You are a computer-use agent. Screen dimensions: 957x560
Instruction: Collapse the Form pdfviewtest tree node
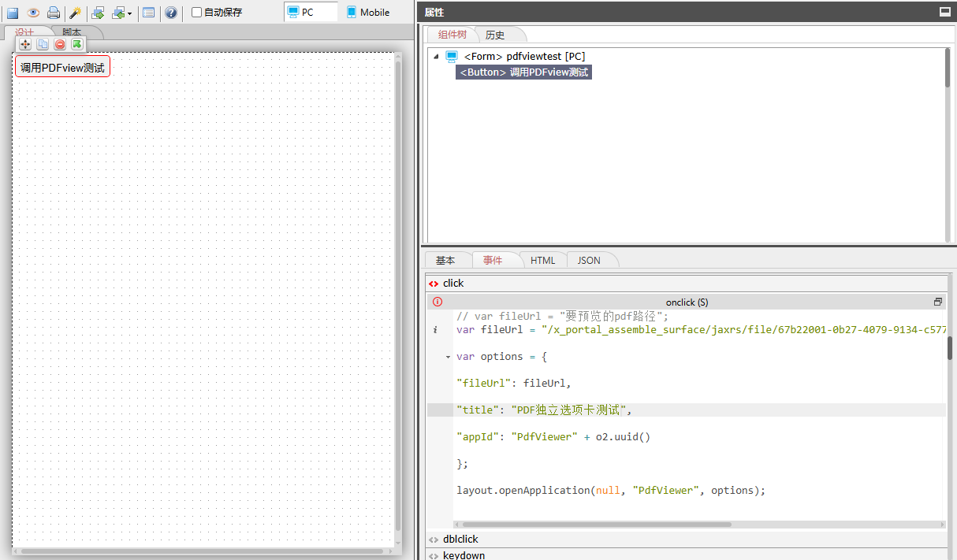[437, 56]
